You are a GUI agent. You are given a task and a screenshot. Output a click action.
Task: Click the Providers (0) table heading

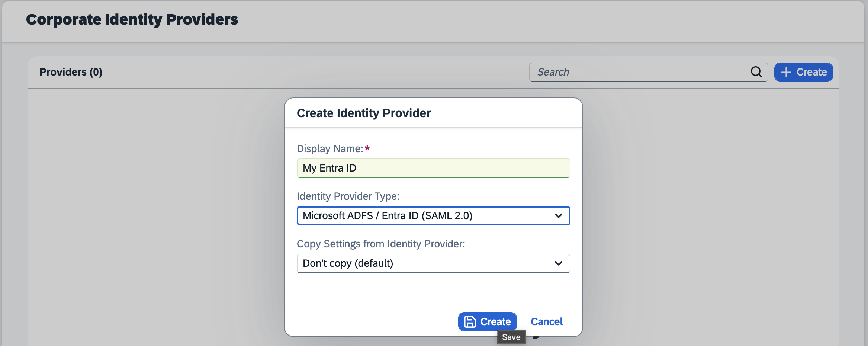pyautogui.click(x=71, y=72)
